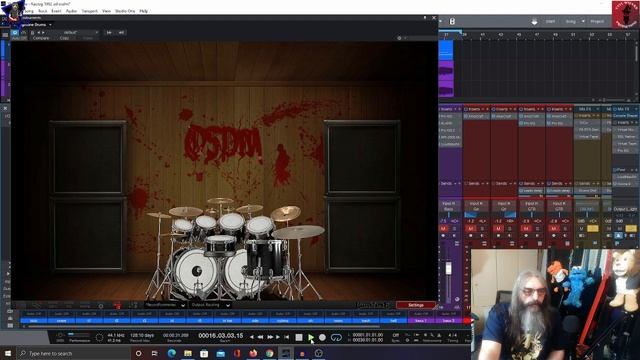This screenshot has height=360, width=640.
Task: Click the Bass channel pan slider
Action: click(x=449, y=215)
